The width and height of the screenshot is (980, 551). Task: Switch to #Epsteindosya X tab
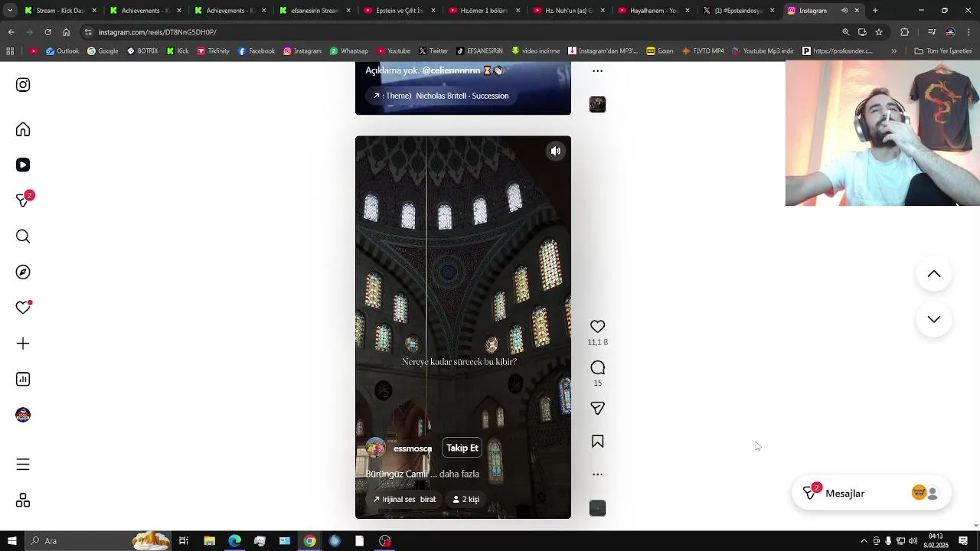[739, 11]
